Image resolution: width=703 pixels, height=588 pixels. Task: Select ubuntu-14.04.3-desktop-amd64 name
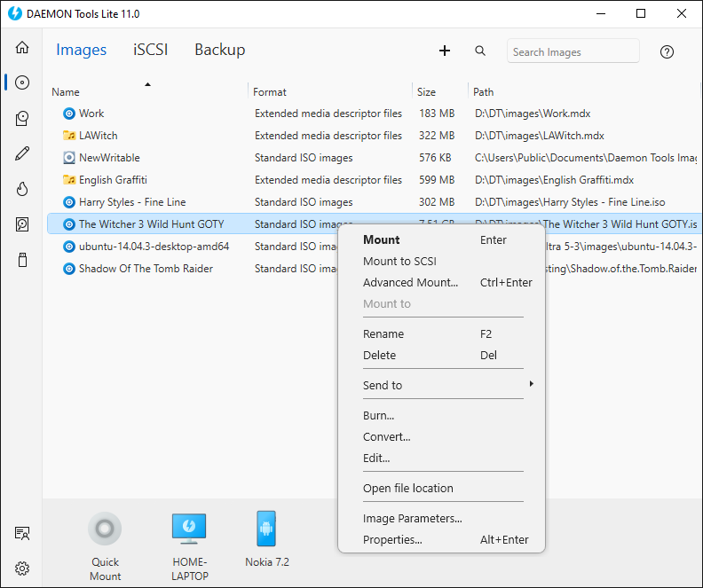coord(154,247)
